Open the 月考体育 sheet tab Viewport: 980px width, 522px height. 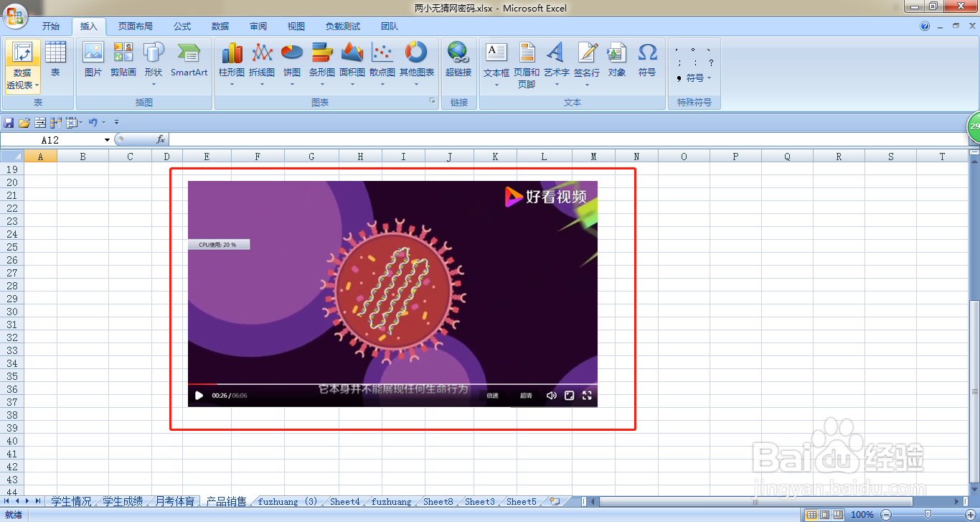(174, 501)
